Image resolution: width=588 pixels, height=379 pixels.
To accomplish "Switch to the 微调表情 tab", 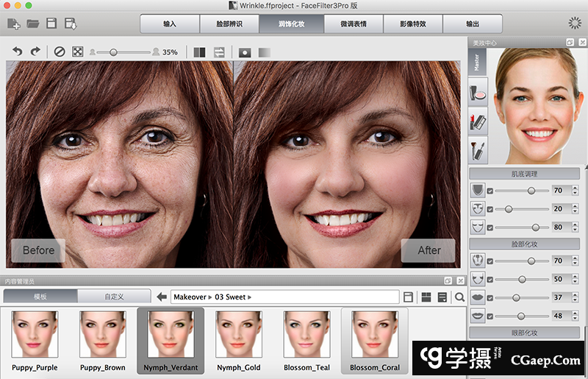I will coord(354,24).
